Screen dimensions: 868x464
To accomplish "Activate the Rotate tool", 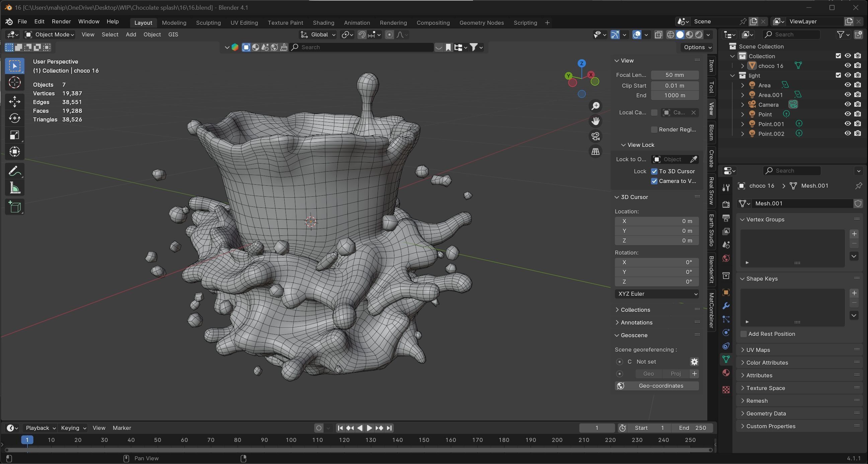I will 14,118.
